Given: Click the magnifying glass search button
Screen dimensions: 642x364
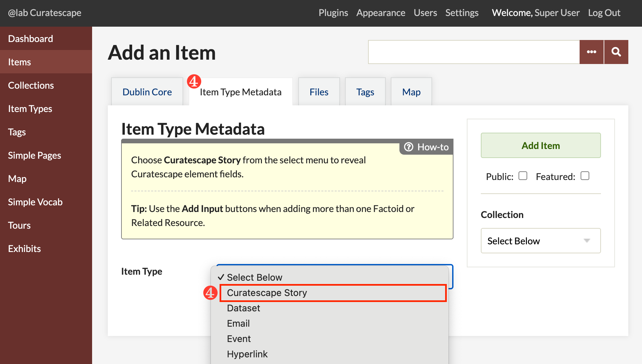Looking at the screenshot, I should [x=616, y=52].
